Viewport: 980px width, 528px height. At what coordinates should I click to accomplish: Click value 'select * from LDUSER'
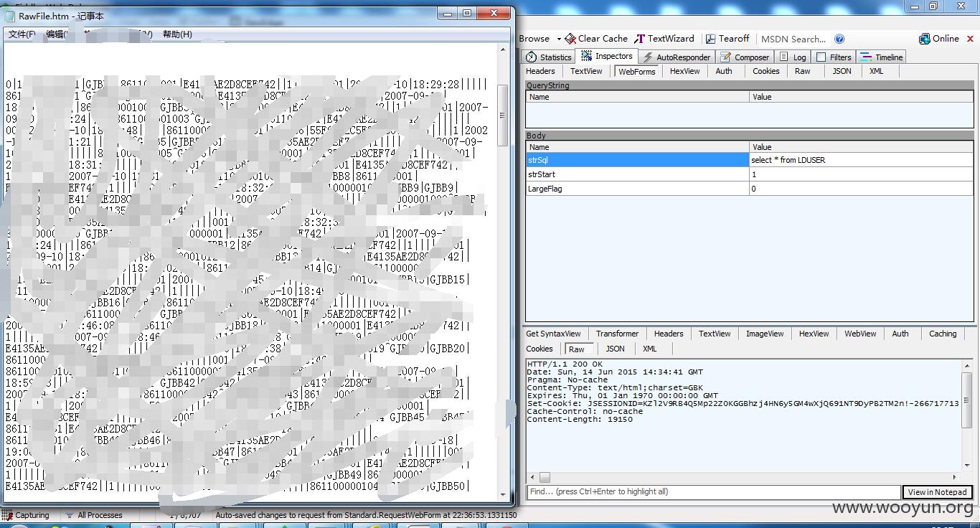pyautogui.click(x=788, y=160)
